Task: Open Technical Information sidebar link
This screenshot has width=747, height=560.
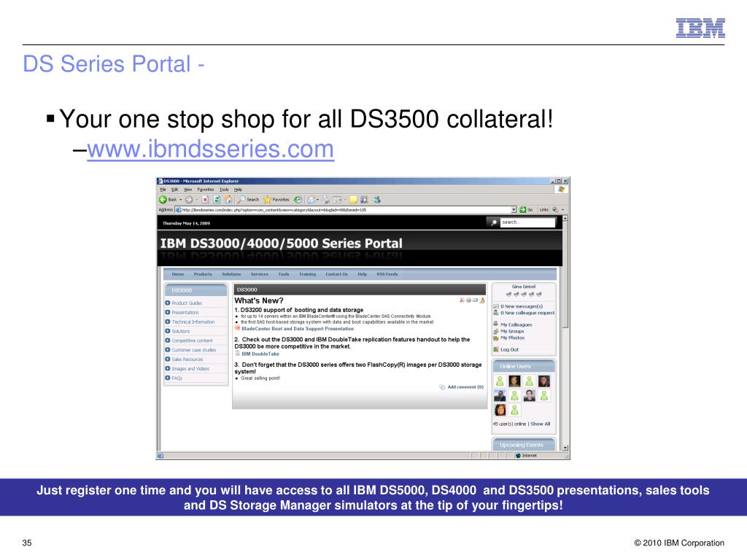Action: pos(193,322)
